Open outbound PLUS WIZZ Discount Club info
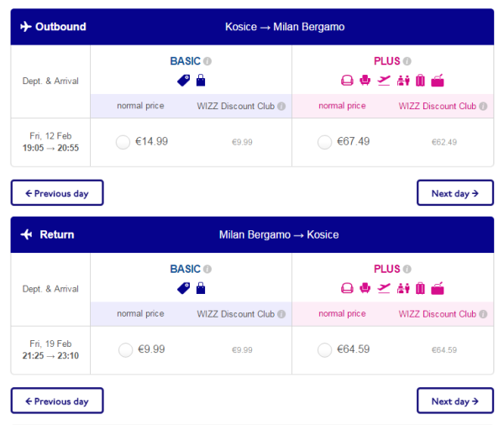The height and width of the screenshot is (425, 504). (482, 107)
